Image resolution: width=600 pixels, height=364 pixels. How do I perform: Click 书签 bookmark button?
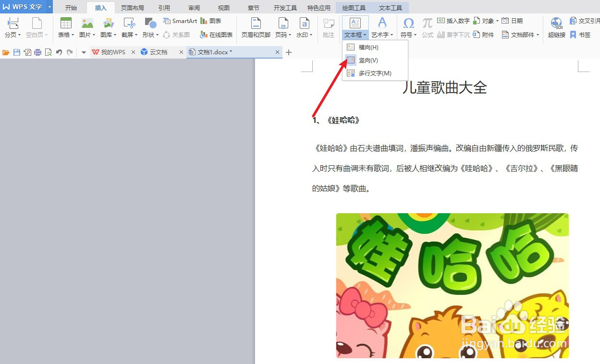pos(580,35)
